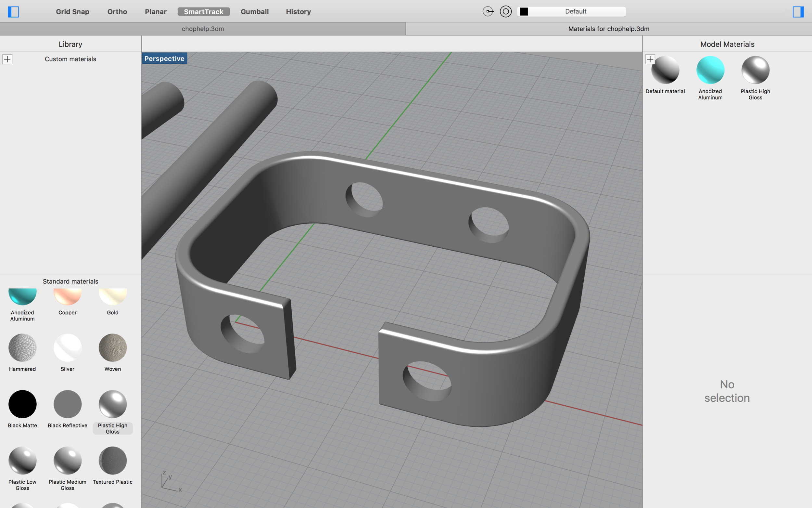Switch to chophelp.3dm tab
This screenshot has width=812, height=508.
click(x=203, y=29)
